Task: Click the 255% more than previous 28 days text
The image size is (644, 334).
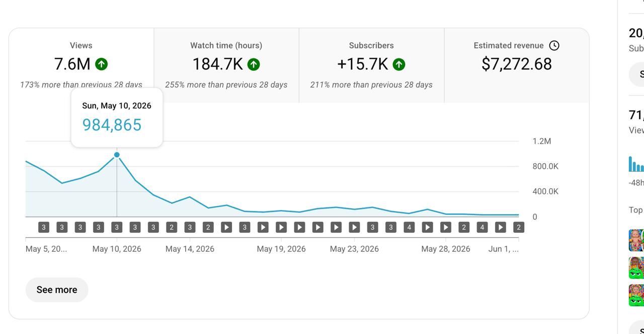Action: point(226,85)
